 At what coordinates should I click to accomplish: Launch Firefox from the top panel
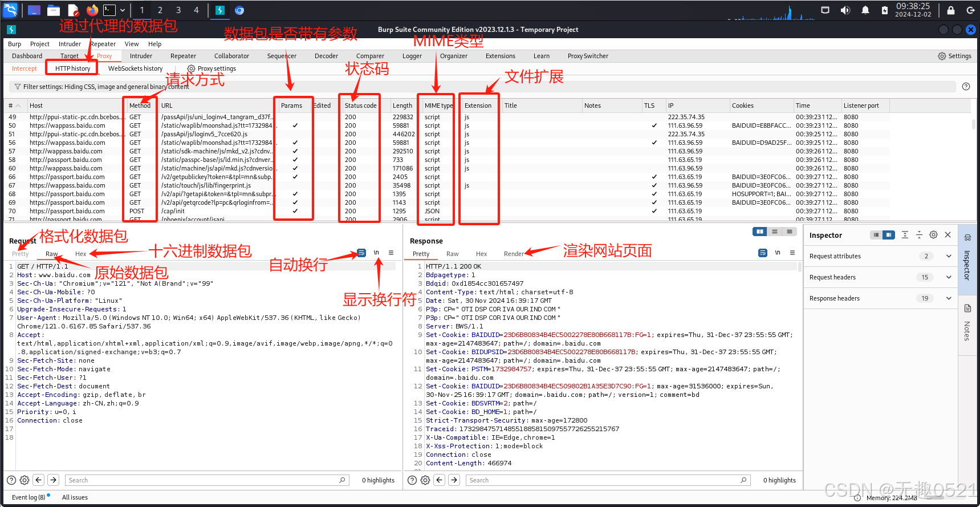(92, 10)
